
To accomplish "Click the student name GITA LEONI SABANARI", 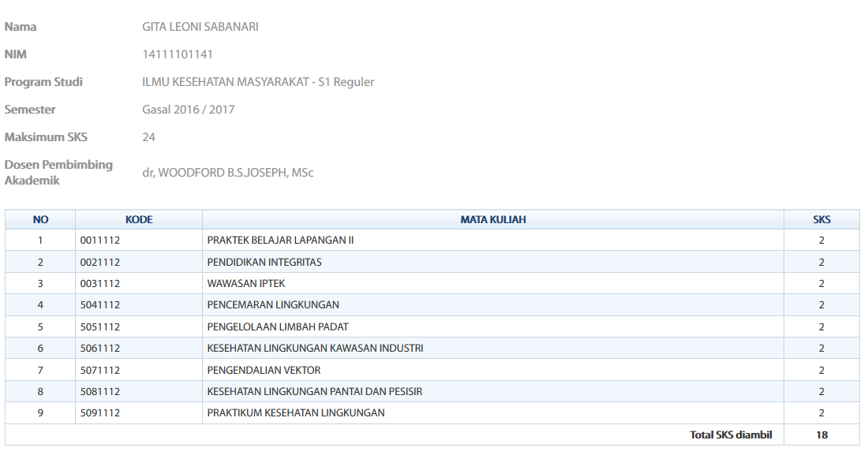I will [x=200, y=27].
